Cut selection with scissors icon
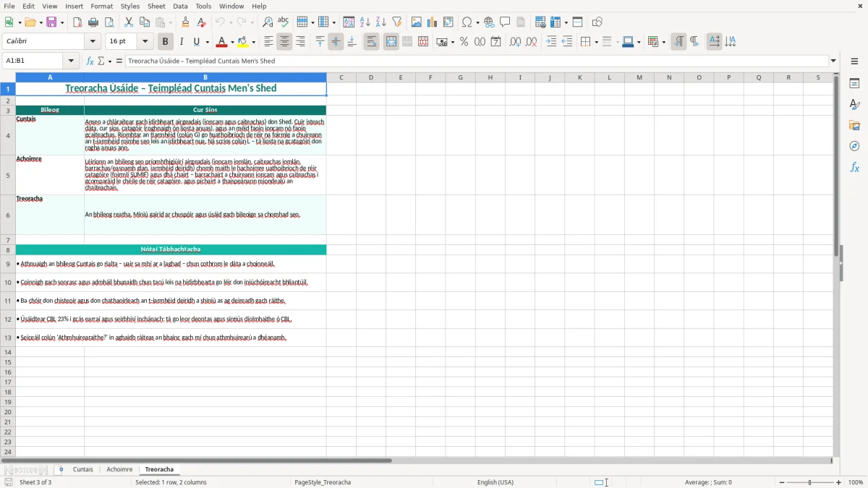 [129, 22]
